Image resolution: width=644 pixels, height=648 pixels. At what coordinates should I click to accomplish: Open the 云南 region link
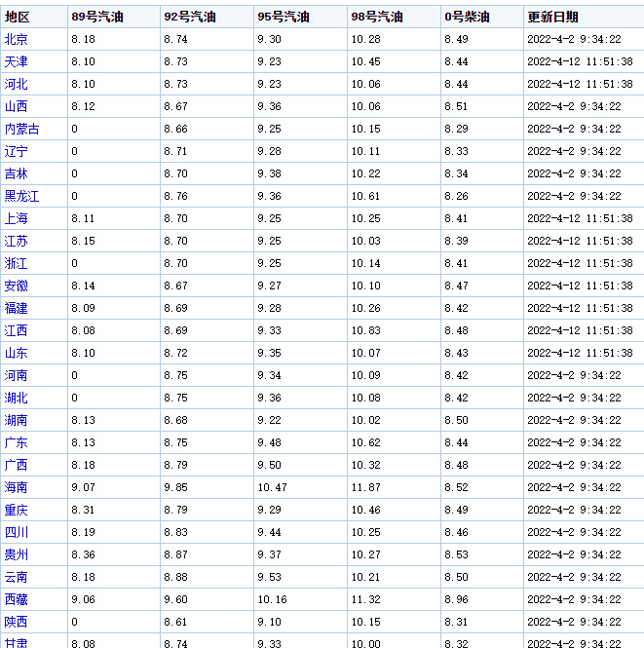pos(17,577)
